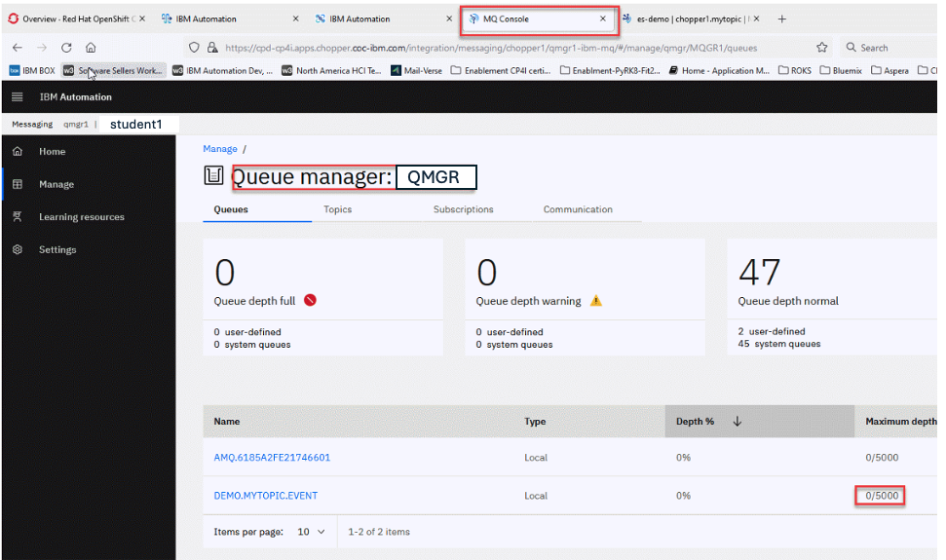Open the IBM BOX bookmark

coord(32,70)
